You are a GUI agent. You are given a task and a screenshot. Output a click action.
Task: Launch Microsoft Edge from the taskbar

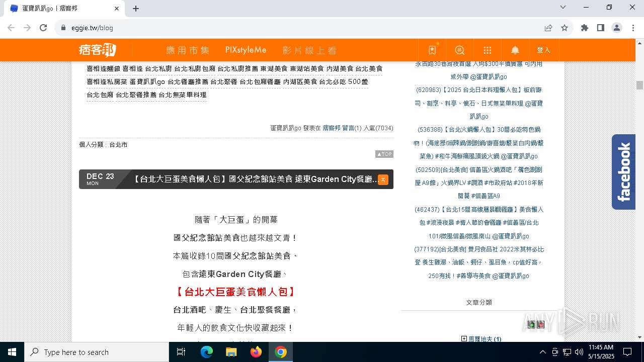[207, 352]
